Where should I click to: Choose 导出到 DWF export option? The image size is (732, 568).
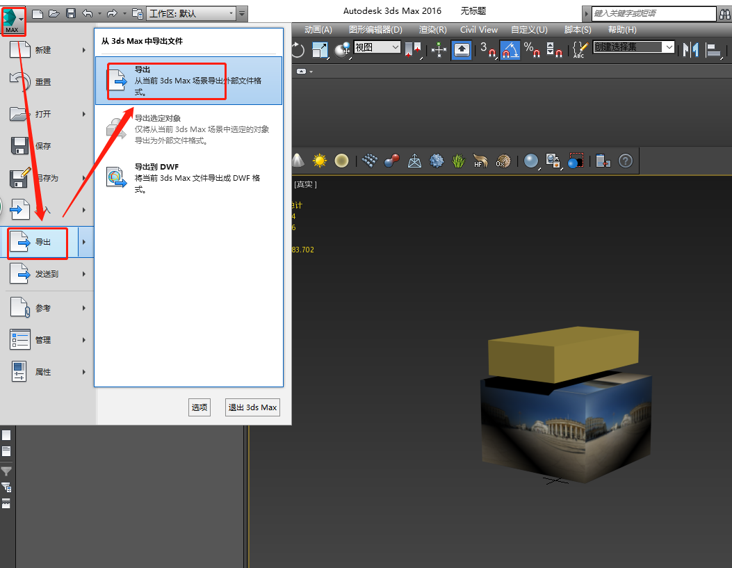189,178
